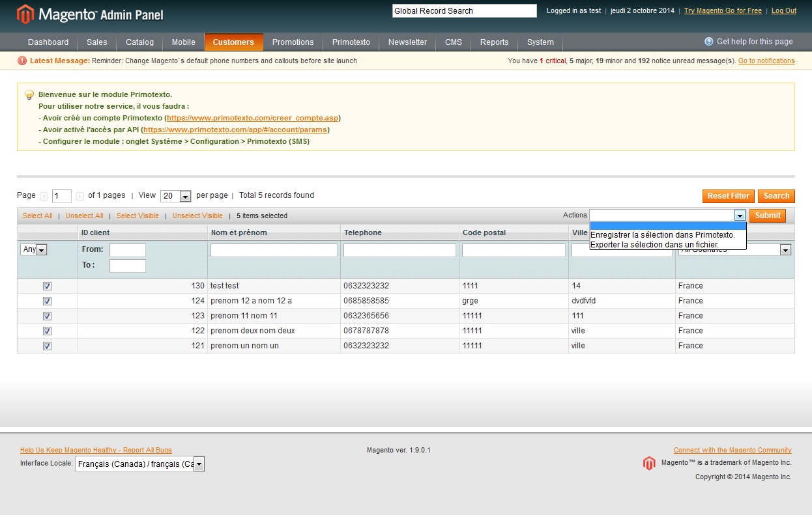Click the orange Search button
Screen dimensions: 812x515
coord(776,196)
